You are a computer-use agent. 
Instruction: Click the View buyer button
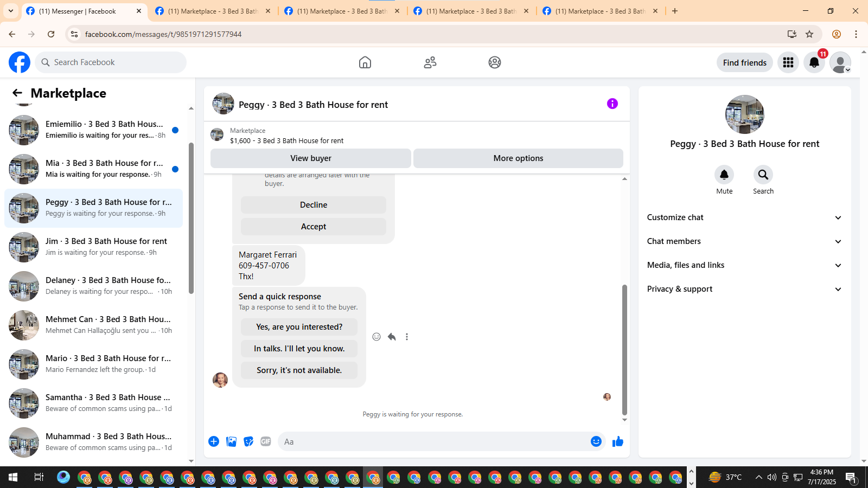click(x=311, y=158)
